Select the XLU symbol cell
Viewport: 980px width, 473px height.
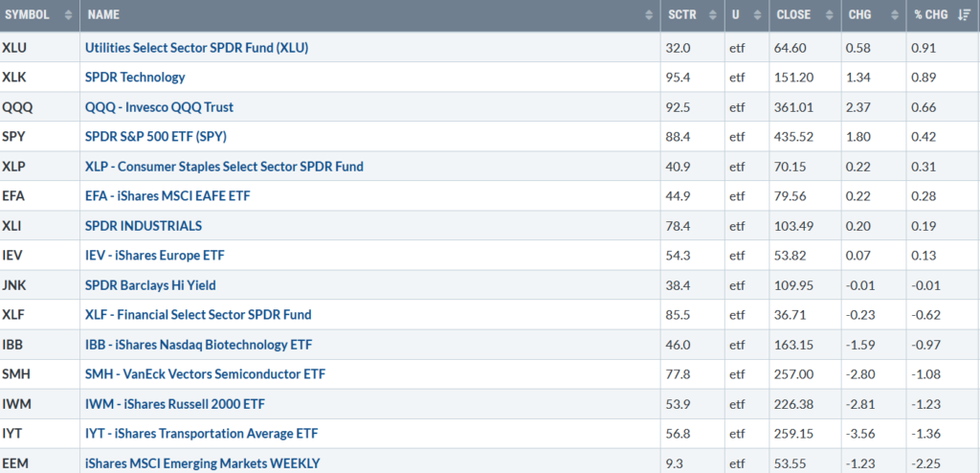[40, 48]
